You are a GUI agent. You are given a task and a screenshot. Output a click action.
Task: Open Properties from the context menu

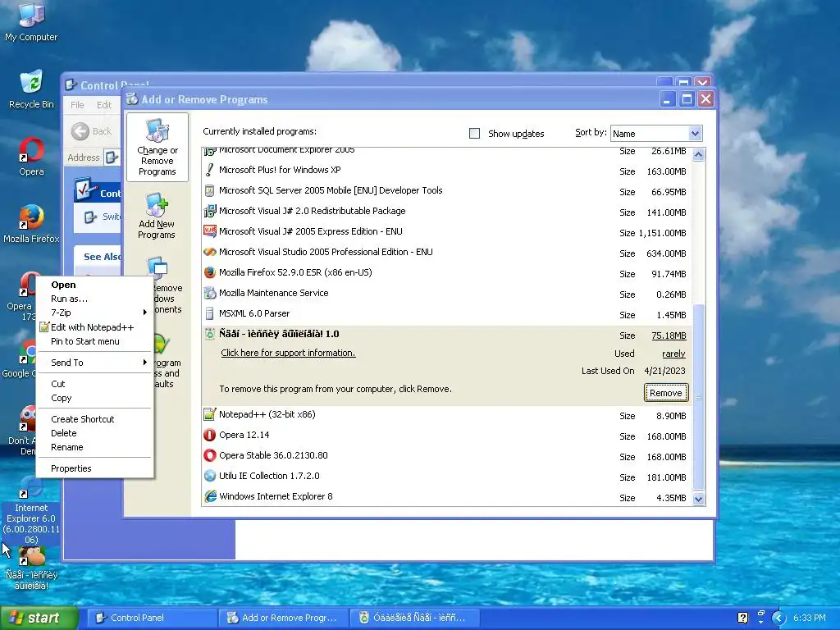coord(95,468)
